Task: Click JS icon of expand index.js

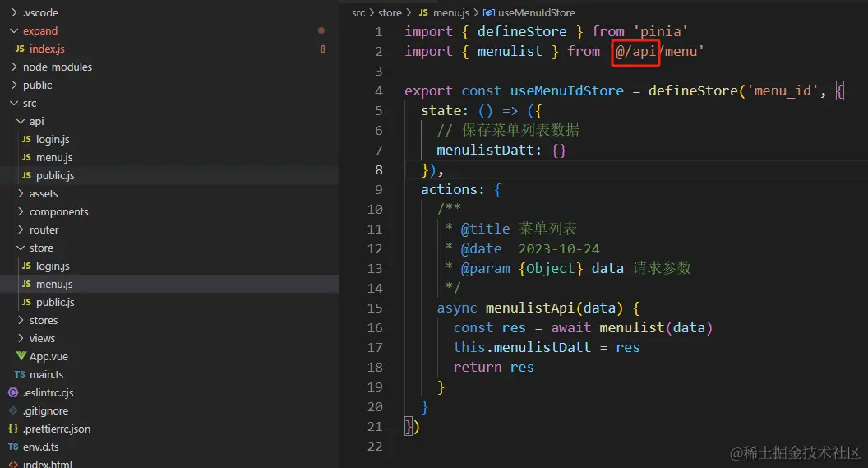Action: (x=20, y=49)
